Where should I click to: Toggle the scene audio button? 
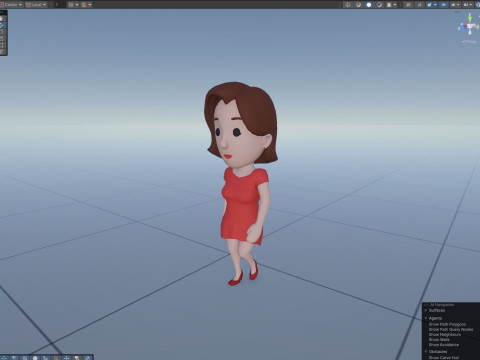pos(419,5)
